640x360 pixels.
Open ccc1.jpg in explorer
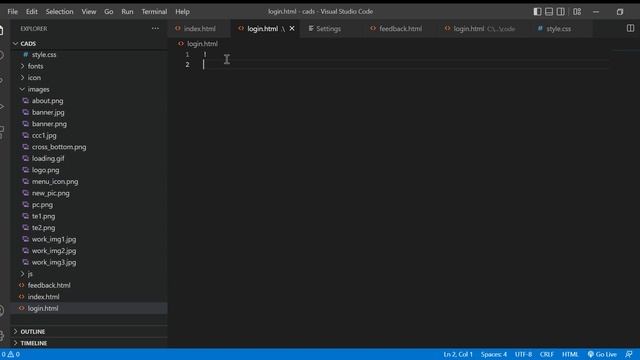click(x=44, y=136)
